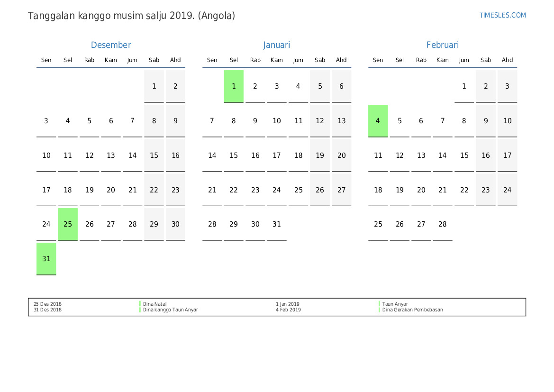
Task: Select highlighted 1 in Januari
Action: pyautogui.click(x=234, y=86)
